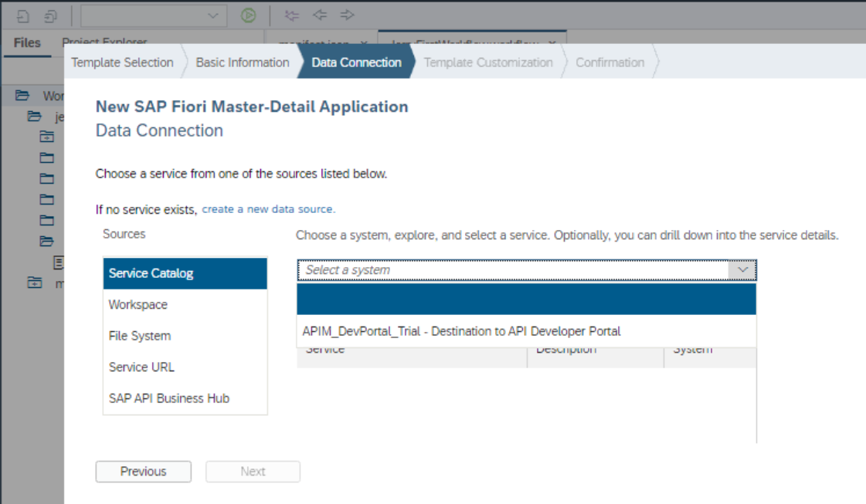Click the Run green play icon
Image resolution: width=866 pixels, height=504 pixels.
tap(249, 15)
